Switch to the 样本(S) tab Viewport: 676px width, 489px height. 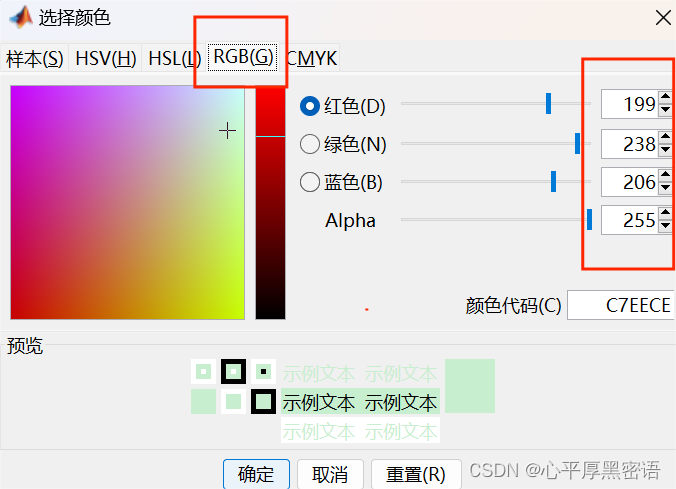pos(34,58)
